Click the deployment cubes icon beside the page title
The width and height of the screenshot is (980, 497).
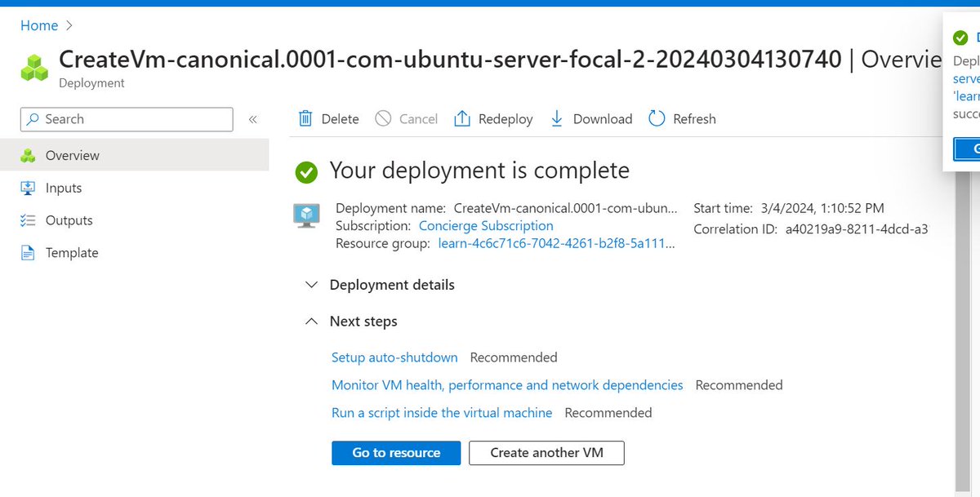click(x=35, y=68)
